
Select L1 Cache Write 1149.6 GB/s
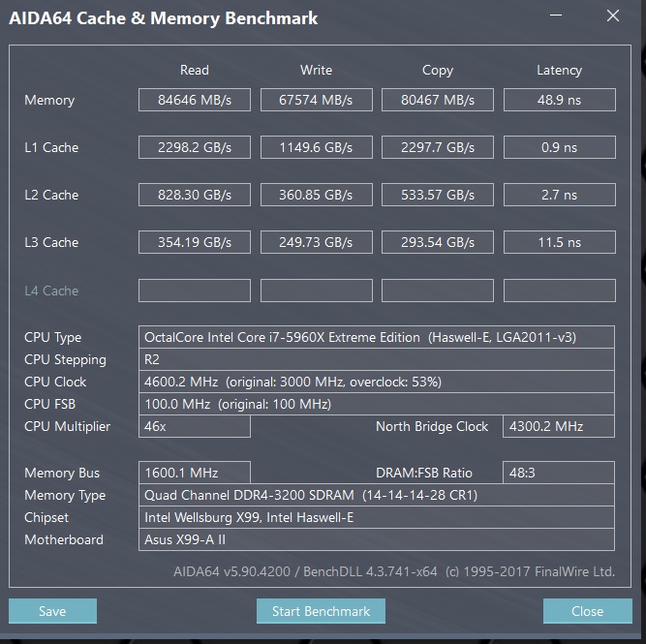(x=317, y=147)
